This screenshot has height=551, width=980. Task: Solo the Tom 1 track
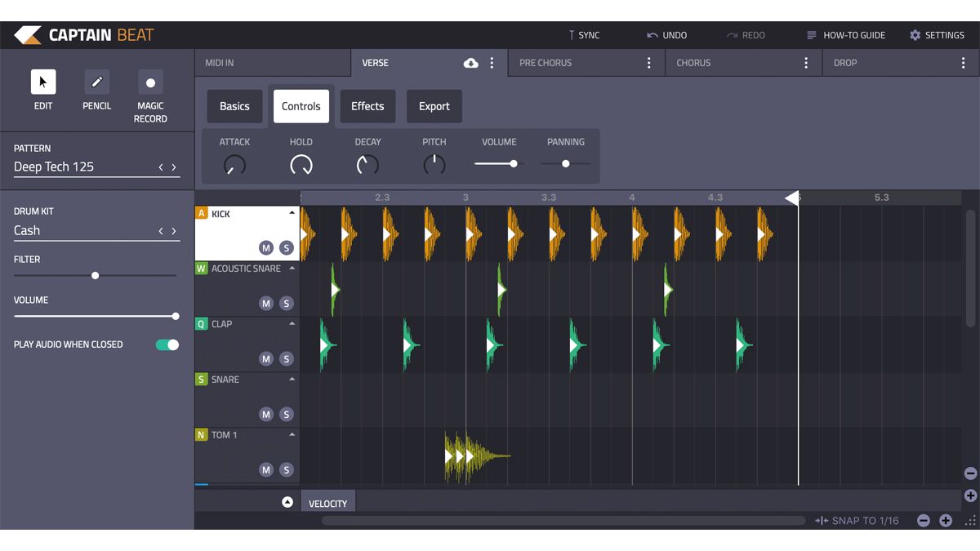[x=286, y=470]
